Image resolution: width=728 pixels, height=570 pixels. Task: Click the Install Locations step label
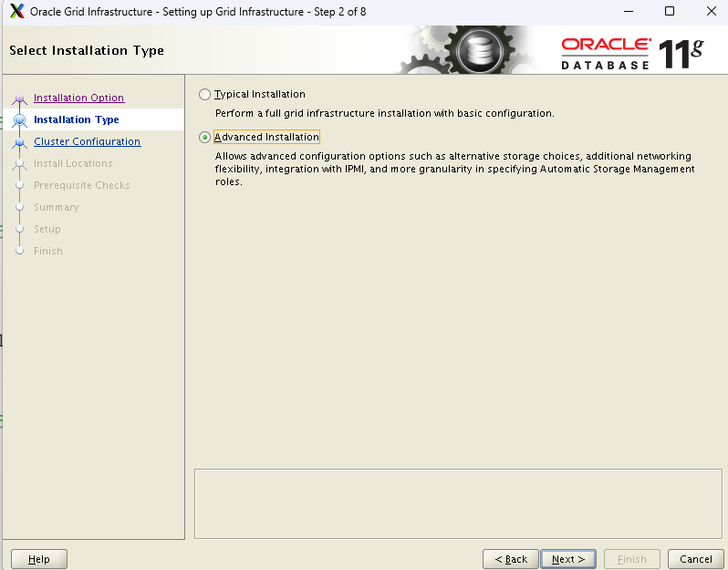click(x=73, y=163)
